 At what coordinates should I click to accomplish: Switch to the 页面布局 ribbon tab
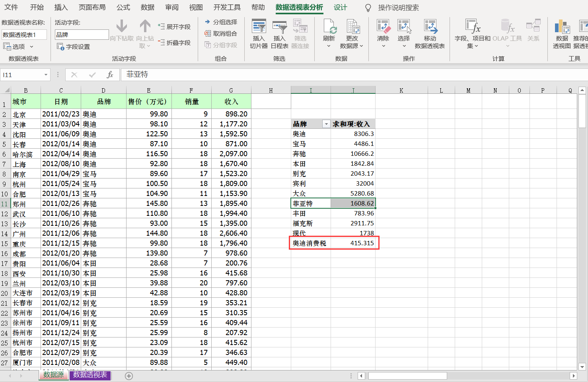(x=92, y=7)
